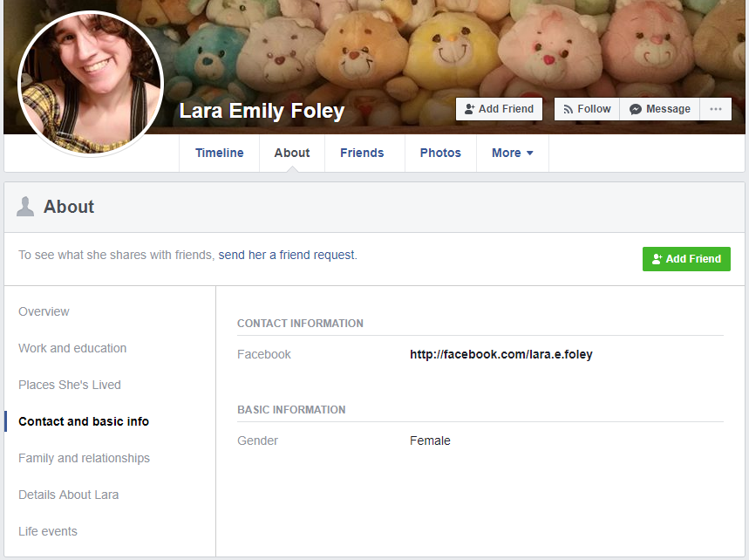The height and width of the screenshot is (560, 749).
Task: Go to the Friends tab
Action: (362, 153)
